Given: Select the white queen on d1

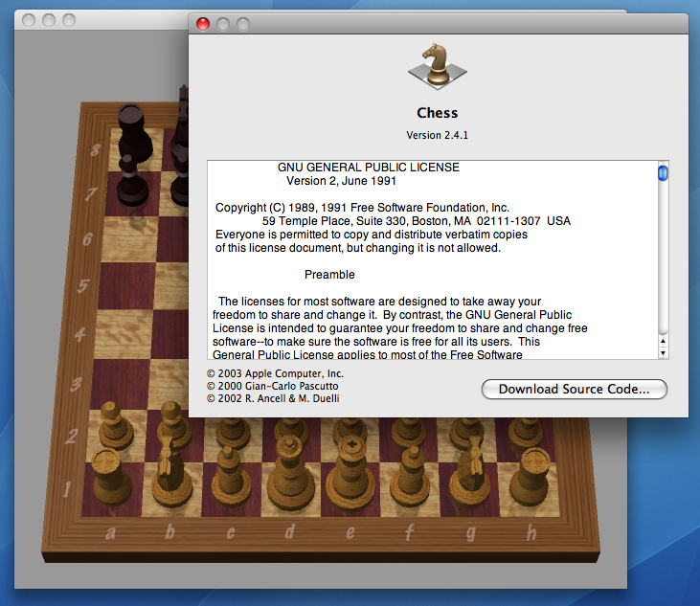Looking at the screenshot, I should tap(290, 481).
